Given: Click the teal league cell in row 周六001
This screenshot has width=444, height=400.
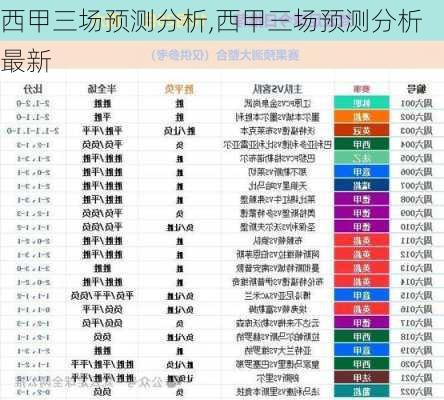Looking at the screenshot, I should coord(361,103).
